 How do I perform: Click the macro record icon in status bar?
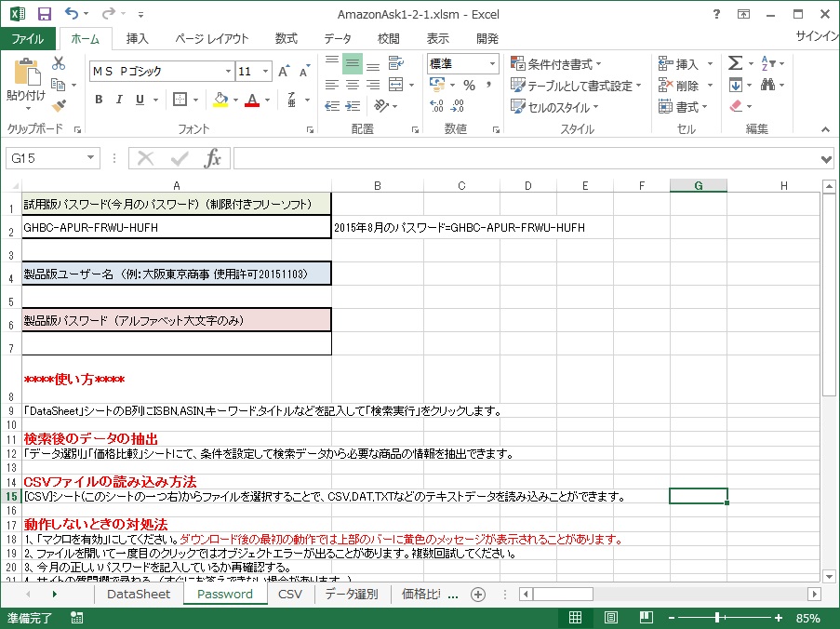(76, 618)
